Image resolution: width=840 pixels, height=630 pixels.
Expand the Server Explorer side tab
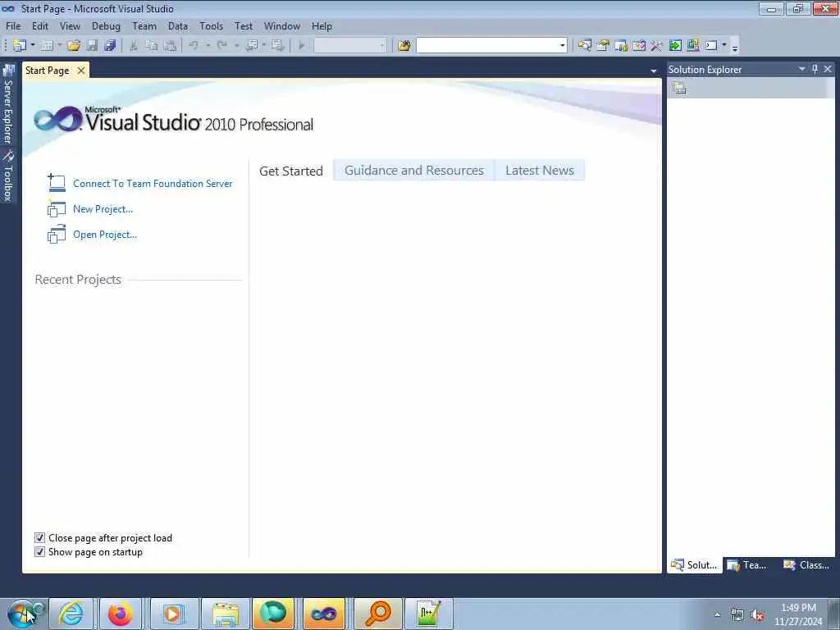[x=8, y=104]
